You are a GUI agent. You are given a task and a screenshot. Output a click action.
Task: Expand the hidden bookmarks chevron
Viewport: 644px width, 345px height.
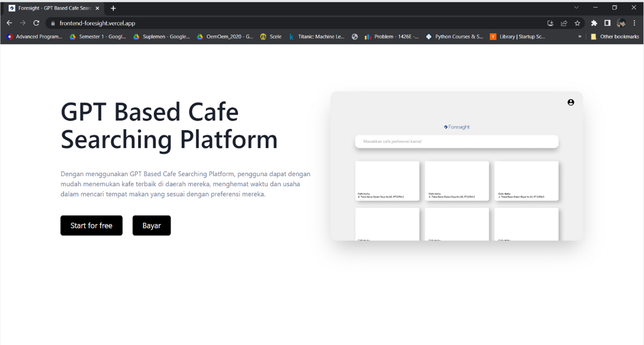579,36
